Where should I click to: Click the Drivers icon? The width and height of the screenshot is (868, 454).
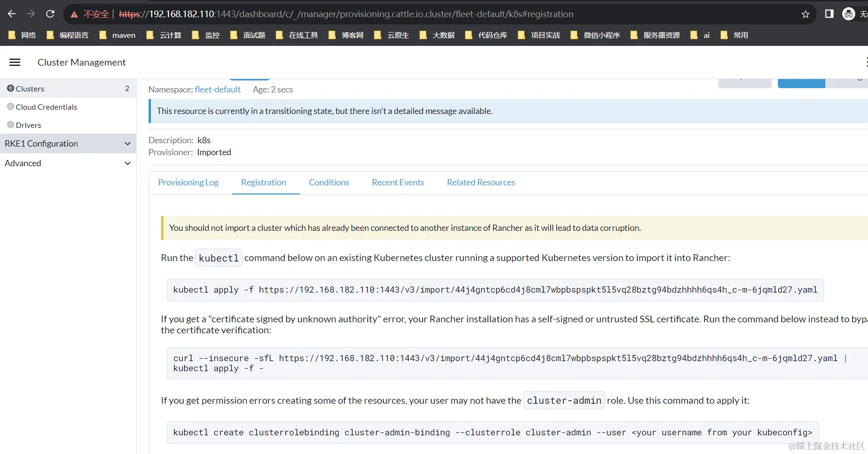11,125
